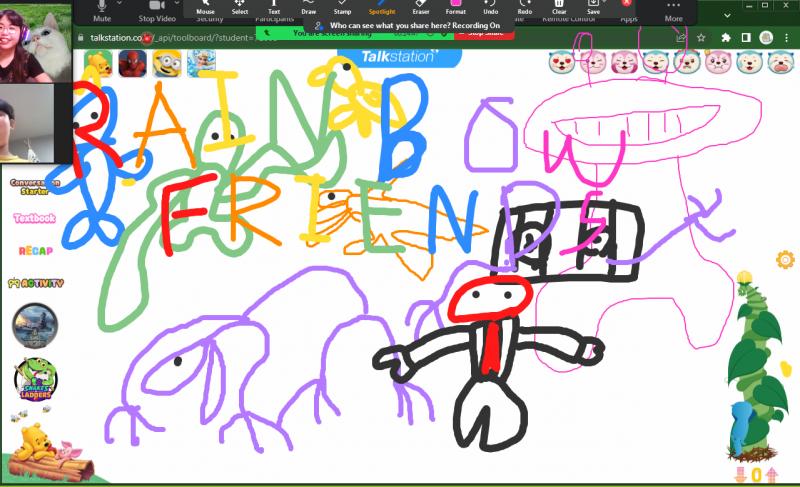Screen dimensions: 800x487
Task: Open the Recap section
Action: [34, 250]
